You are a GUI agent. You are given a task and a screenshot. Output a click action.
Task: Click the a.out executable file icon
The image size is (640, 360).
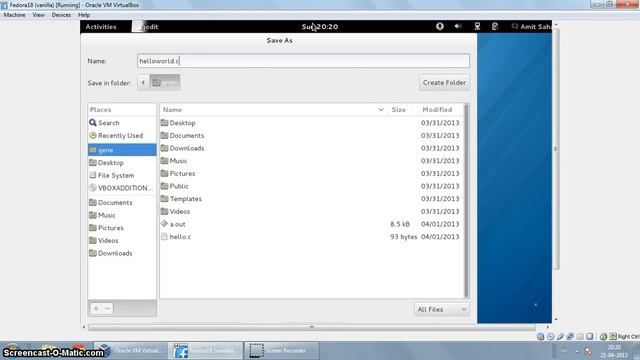pyautogui.click(x=164, y=224)
